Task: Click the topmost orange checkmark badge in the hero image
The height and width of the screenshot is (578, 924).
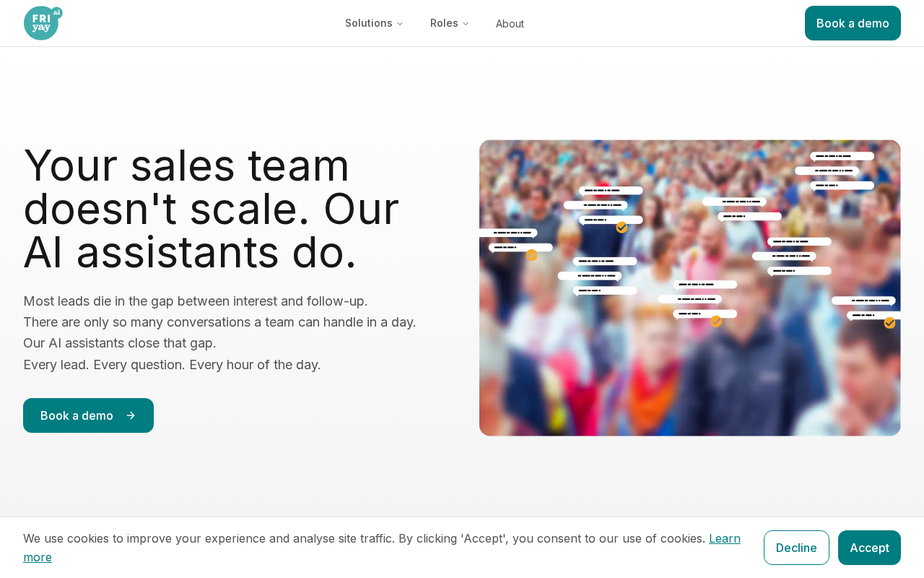Action: coord(622,228)
